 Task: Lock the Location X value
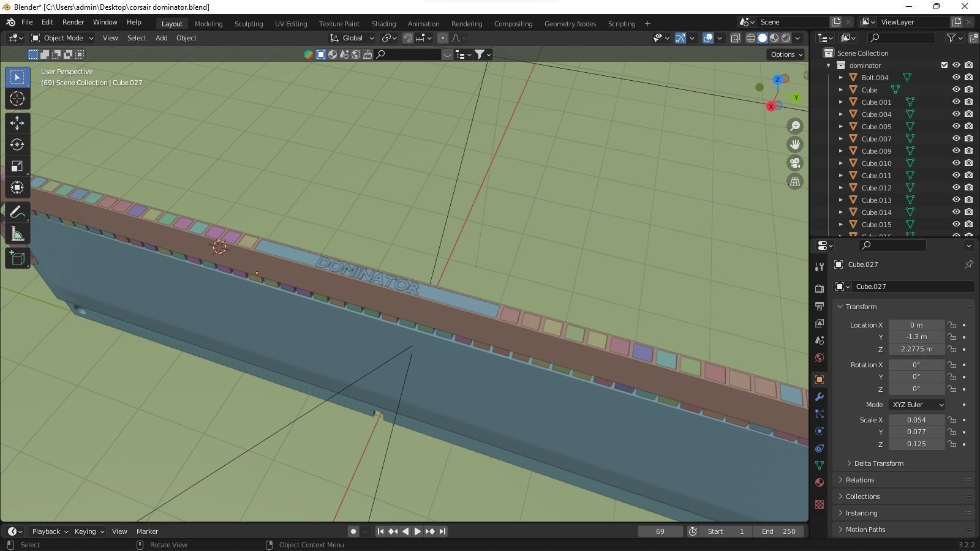(952, 325)
